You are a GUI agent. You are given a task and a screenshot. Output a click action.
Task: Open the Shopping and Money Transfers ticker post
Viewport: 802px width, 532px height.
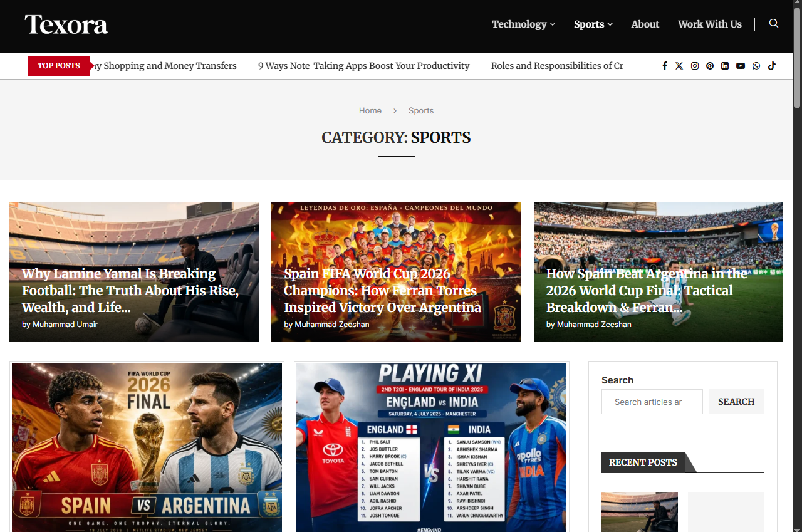tap(165, 66)
